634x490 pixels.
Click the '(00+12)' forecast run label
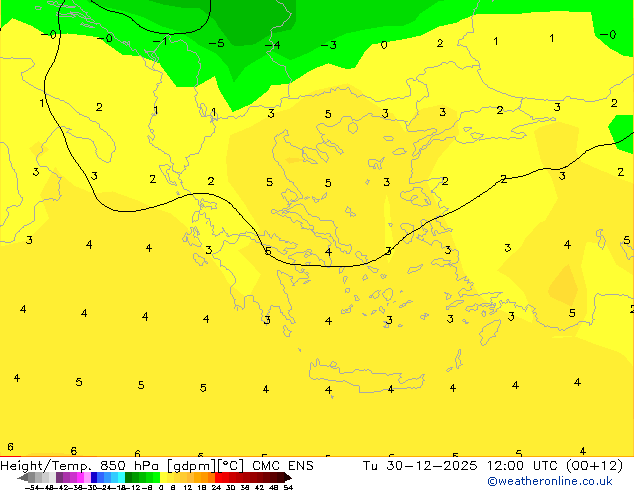(x=594, y=466)
